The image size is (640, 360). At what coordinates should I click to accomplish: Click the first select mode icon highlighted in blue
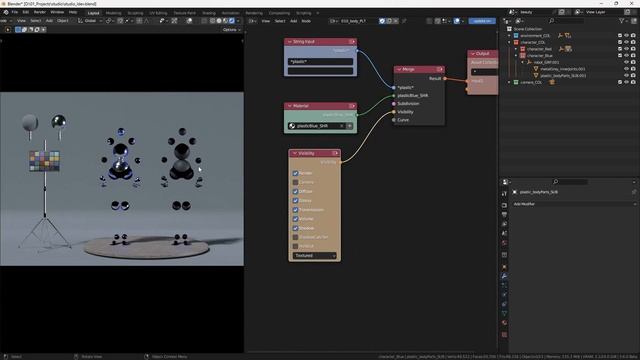(x=18, y=29)
